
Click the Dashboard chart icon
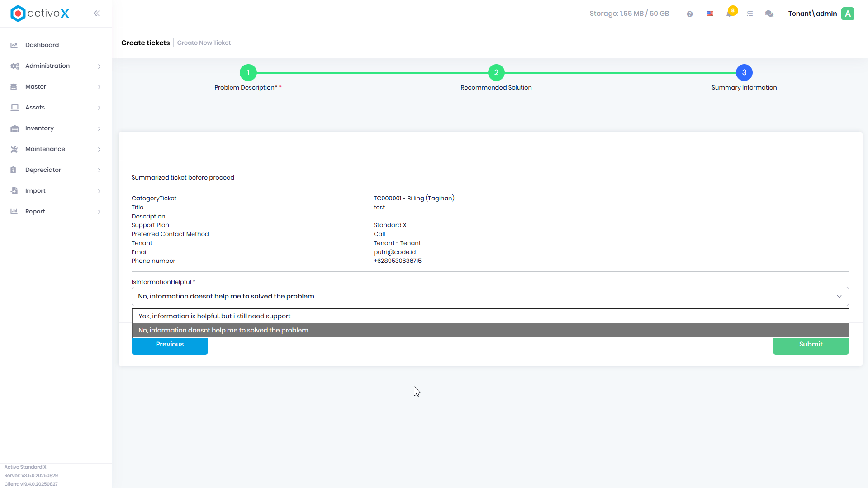click(14, 45)
